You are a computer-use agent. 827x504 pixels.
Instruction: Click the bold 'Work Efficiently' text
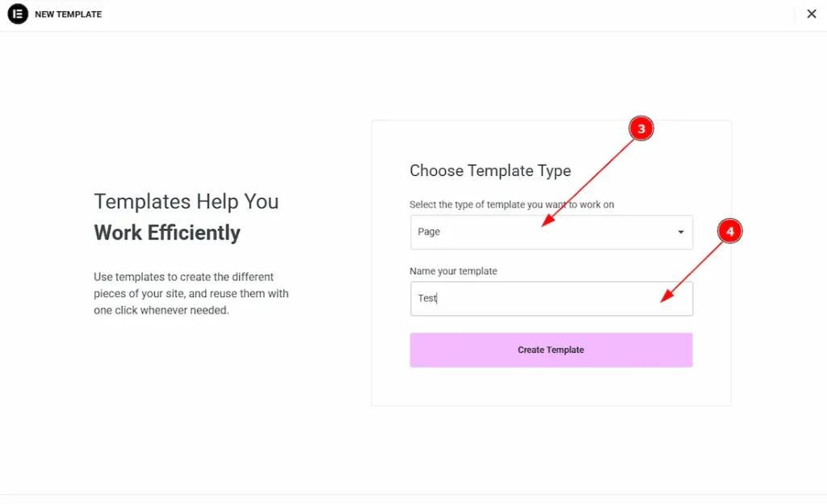(x=167, y=233)
